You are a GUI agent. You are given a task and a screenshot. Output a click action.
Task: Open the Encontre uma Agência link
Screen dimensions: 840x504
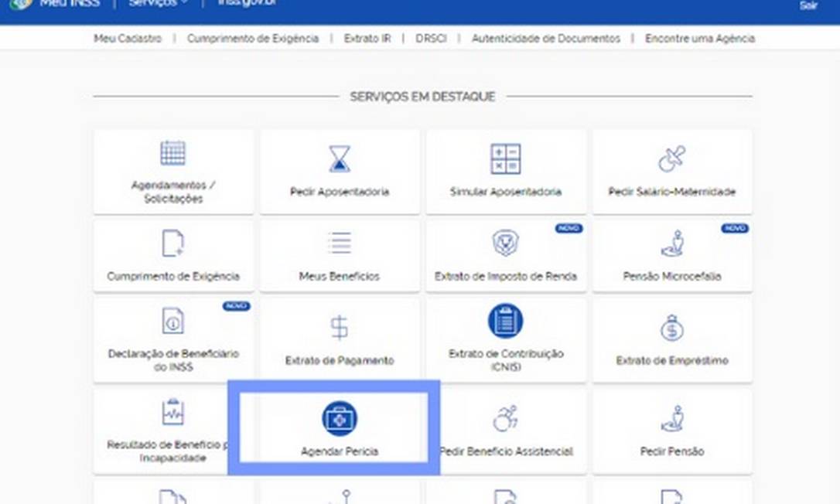699,39
